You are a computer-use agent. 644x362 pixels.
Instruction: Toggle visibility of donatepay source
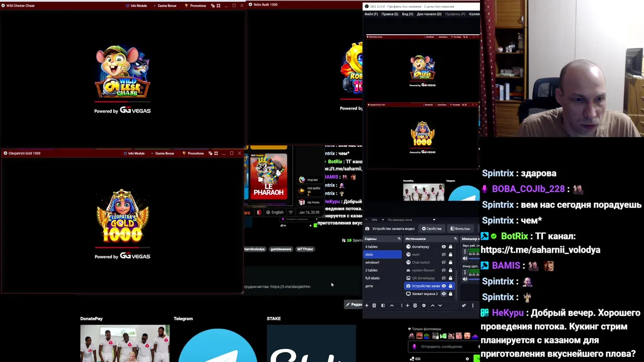(x=444, y=247)
